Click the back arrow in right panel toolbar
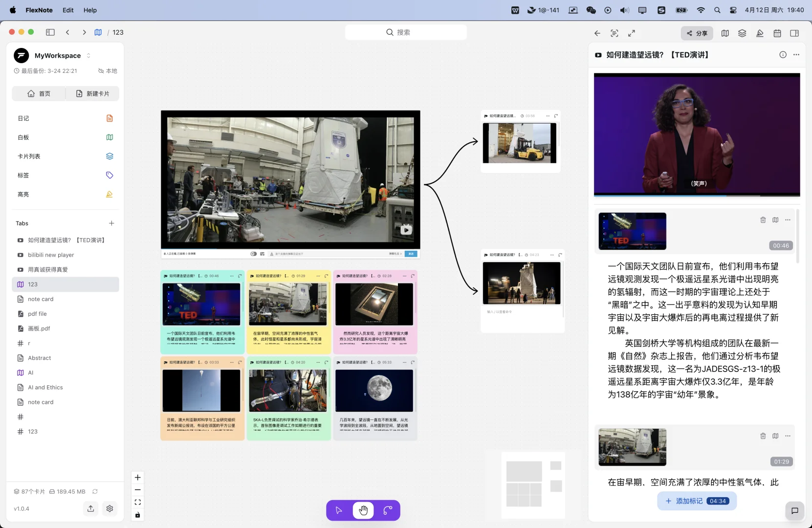This screenshot has width=812, height=528. coord(597,33)
